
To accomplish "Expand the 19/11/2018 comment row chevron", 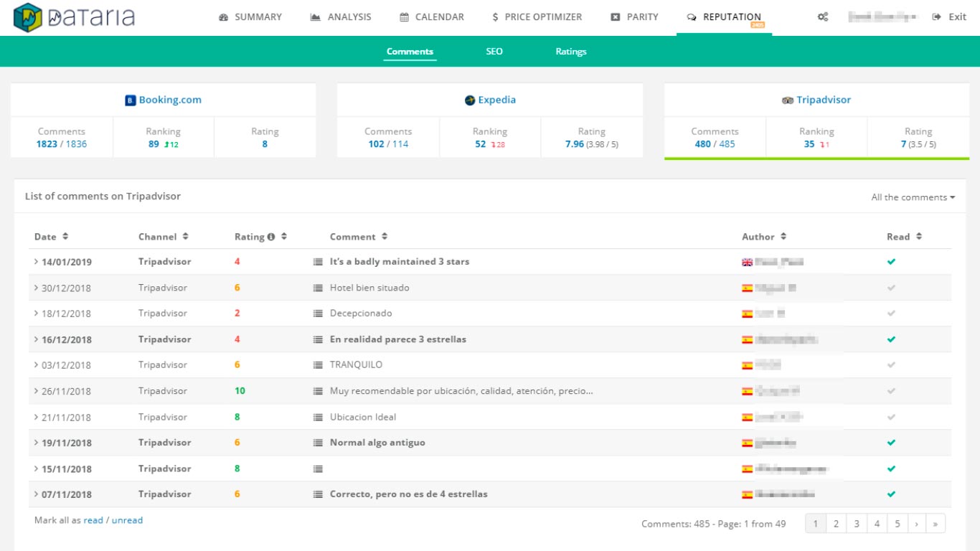I will [x=36, y=443].
